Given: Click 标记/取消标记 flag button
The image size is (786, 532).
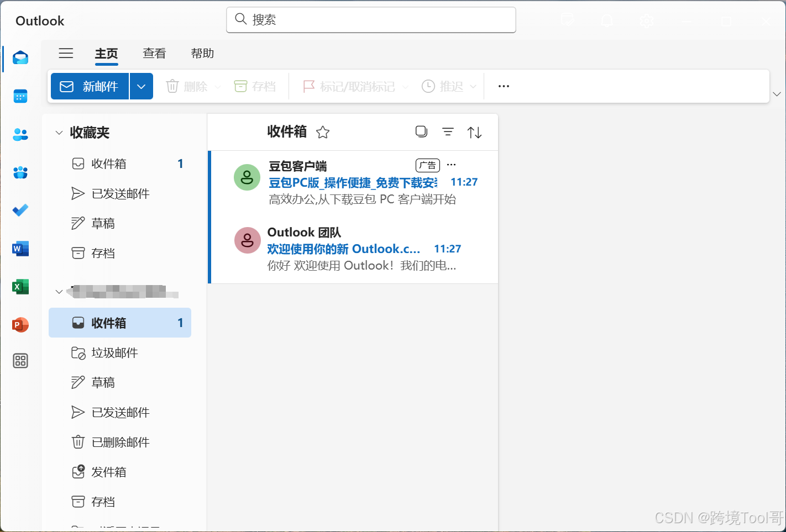Looking at the screenshot, I should (349, 86).
